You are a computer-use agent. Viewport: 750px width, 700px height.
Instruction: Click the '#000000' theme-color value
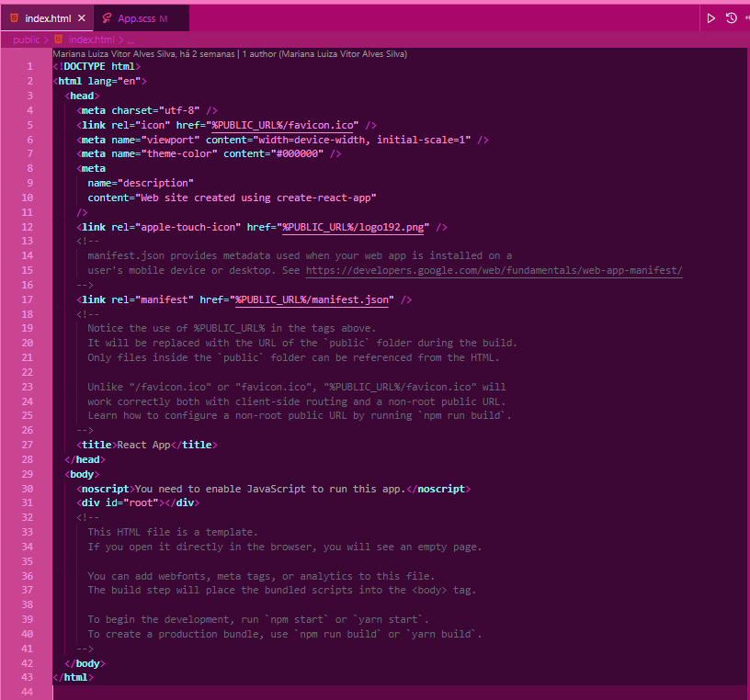297,154
